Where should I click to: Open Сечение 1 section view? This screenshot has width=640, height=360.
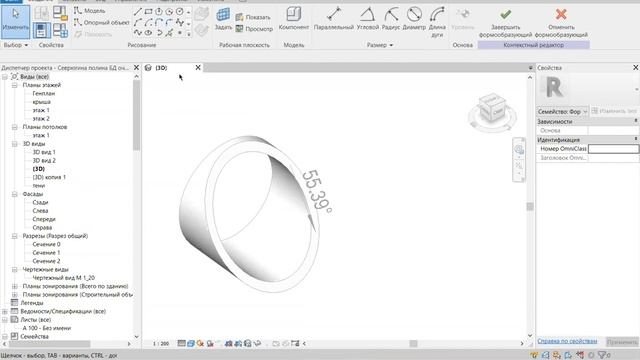(x=46, y=253)
